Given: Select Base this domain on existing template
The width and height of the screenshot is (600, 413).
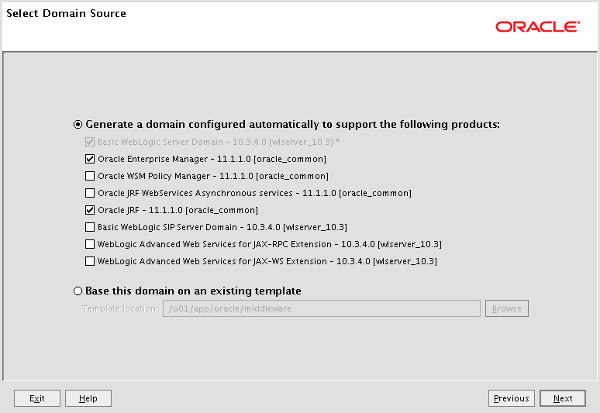Looking at the screenshot, I should pyautogui.click(x=78, y=291).
